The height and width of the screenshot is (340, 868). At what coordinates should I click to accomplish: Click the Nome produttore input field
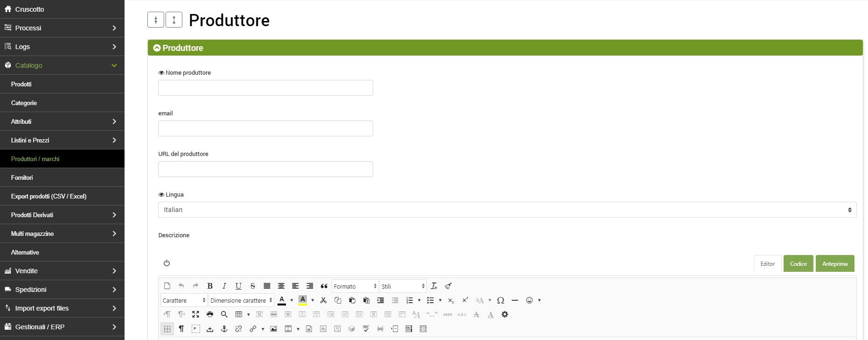pyautogui.click(x=265, y=88)
